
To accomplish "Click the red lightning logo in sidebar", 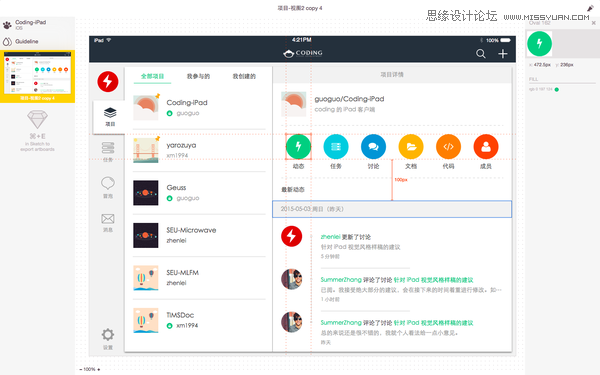I will pyautogui.click(x=108, y=82).
